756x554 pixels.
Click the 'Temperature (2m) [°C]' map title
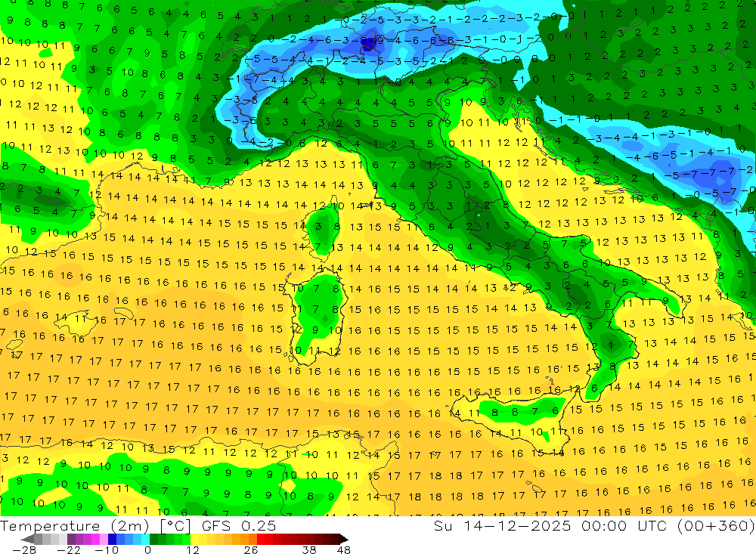(95, 526)
